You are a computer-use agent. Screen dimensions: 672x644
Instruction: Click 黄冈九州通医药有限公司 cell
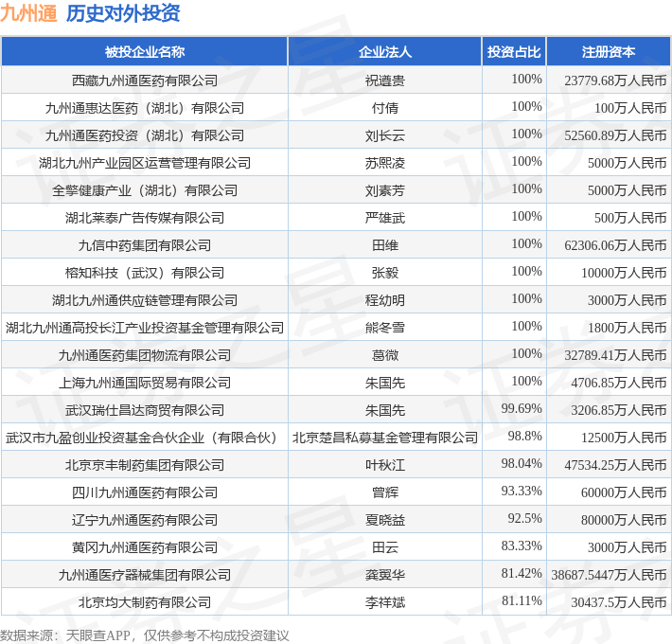coord(145,547)
